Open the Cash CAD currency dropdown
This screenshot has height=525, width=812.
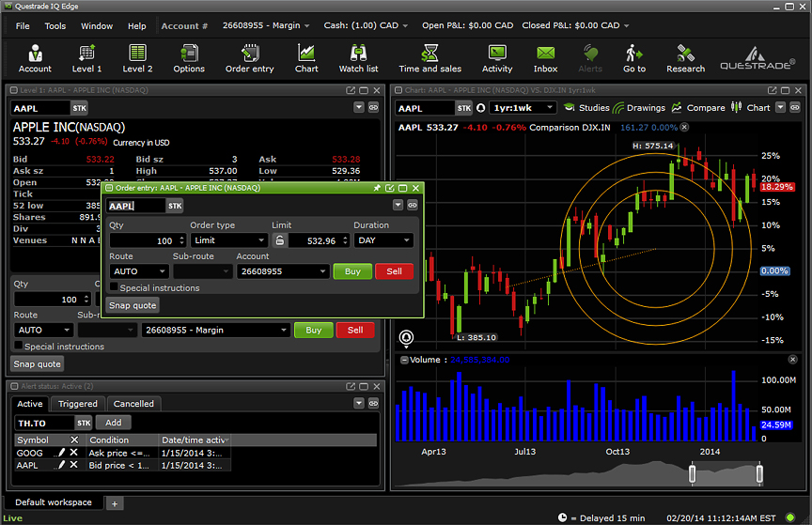tap(366, 25)
